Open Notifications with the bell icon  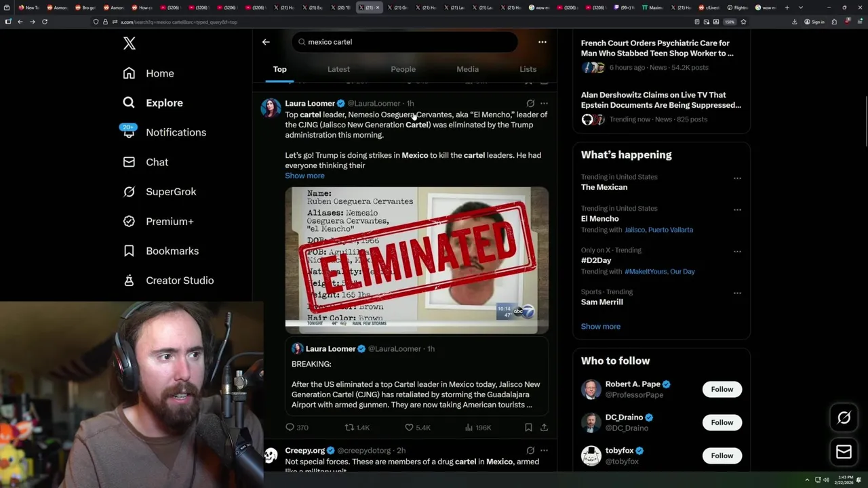point(163,132)
